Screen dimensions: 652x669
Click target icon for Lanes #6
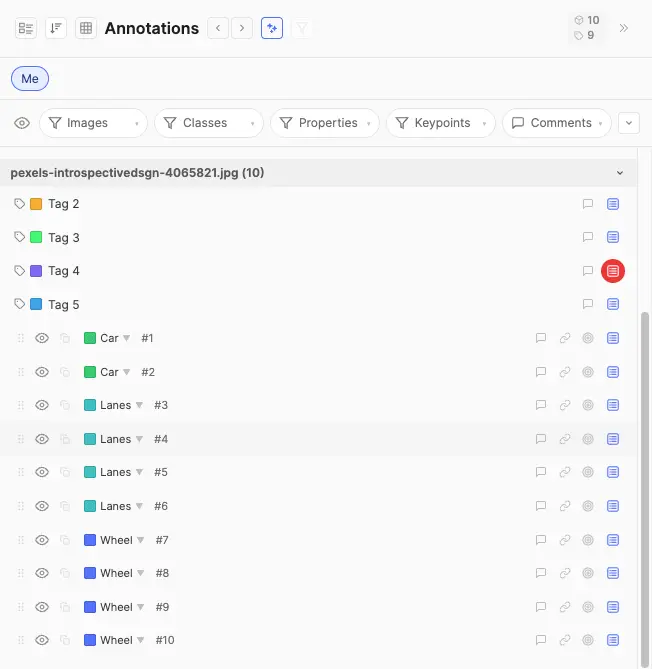coord(588,506)
